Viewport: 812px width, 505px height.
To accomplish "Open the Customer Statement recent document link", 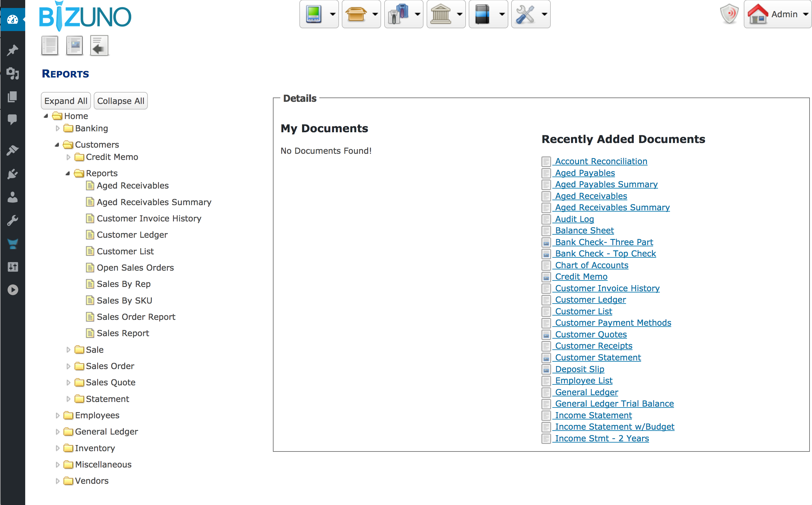I will (597, 357).
